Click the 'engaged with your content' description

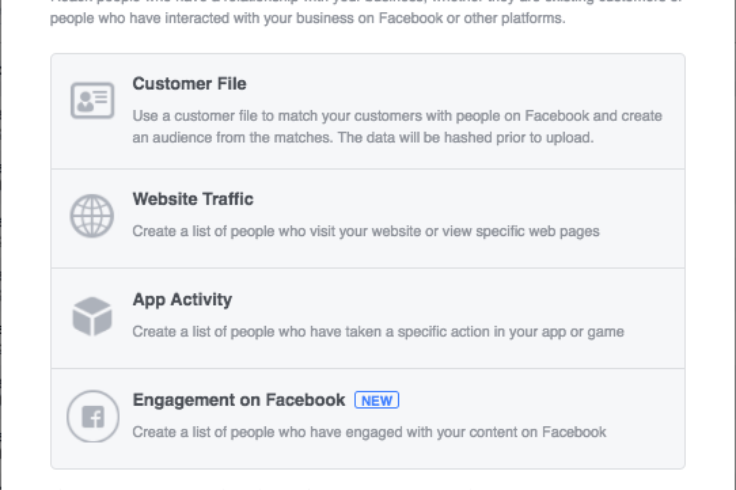point(369,432)
